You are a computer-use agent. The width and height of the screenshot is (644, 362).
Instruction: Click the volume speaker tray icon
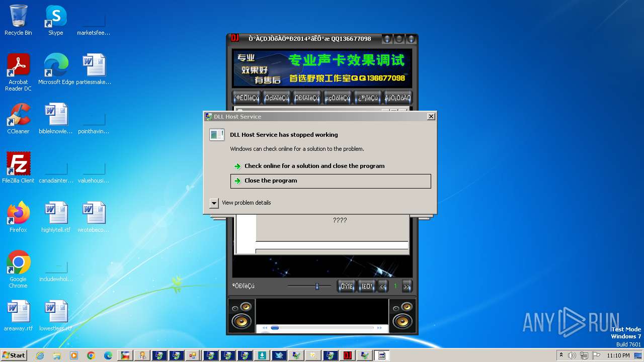coord(572,355)
